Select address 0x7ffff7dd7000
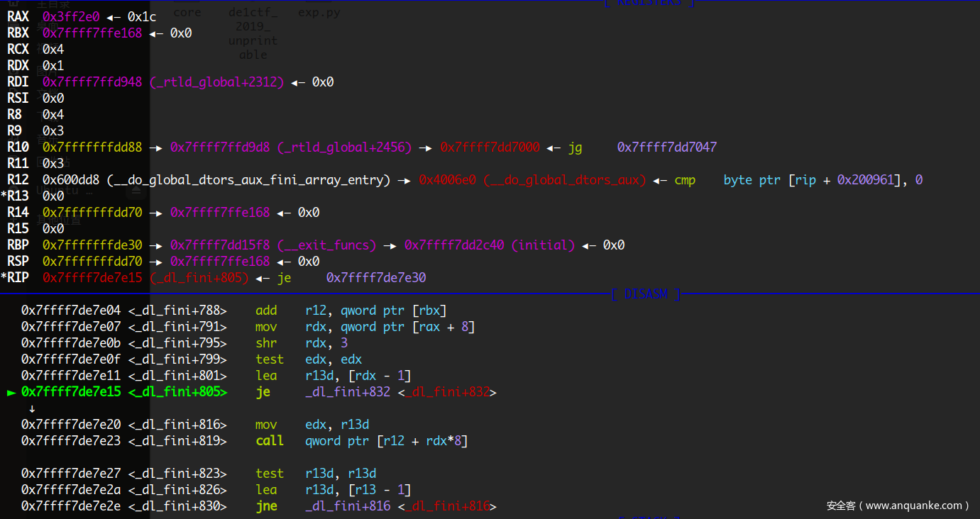 [490, 147]
